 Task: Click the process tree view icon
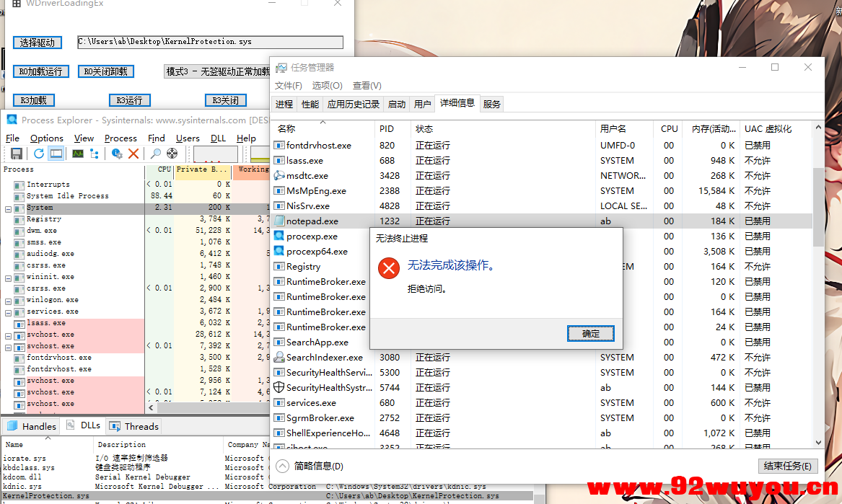pyautogui.click(x=93, y=153)
